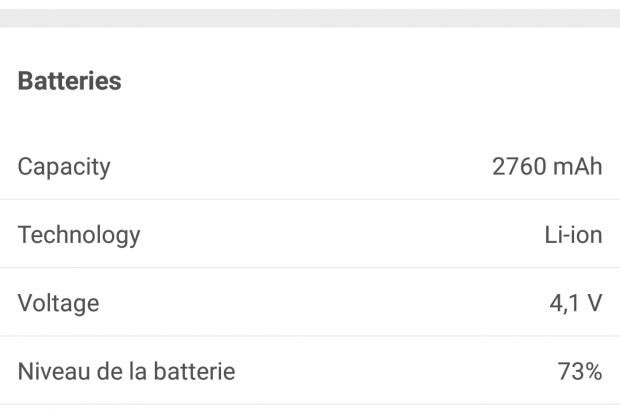620x410 pixels.
Task: Click the divider line below Voltage row
Action: tap(310, 335)
